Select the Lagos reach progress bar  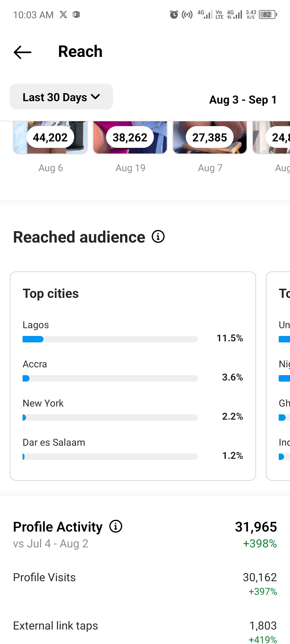[x=110, y=339]
